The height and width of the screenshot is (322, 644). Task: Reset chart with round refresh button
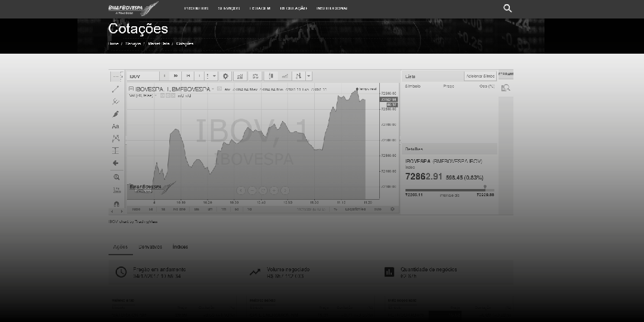tap(263, 191)
